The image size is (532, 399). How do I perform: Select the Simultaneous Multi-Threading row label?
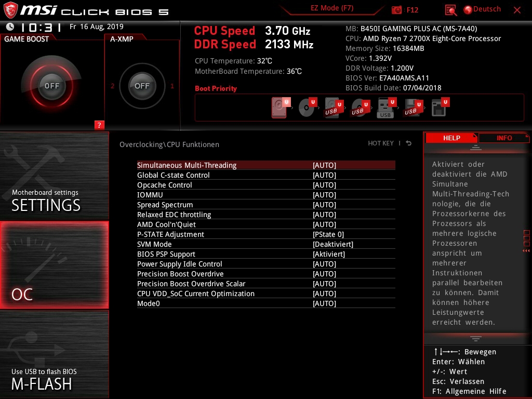(x=187, y=165)
